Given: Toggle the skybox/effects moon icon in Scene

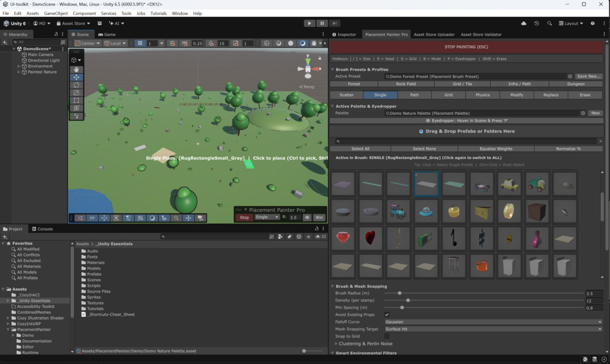Looking at the screenshot, I should (x=302, y=43).
